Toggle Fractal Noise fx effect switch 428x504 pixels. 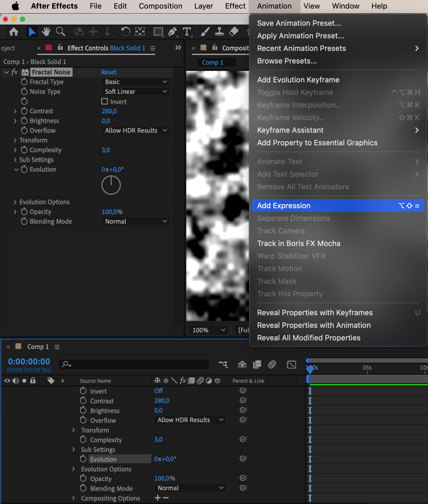pos(15,72)
